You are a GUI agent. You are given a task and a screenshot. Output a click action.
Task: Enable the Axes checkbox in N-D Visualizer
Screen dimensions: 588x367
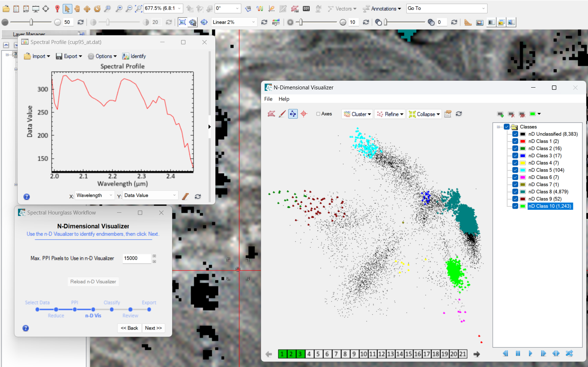point(318,114)
